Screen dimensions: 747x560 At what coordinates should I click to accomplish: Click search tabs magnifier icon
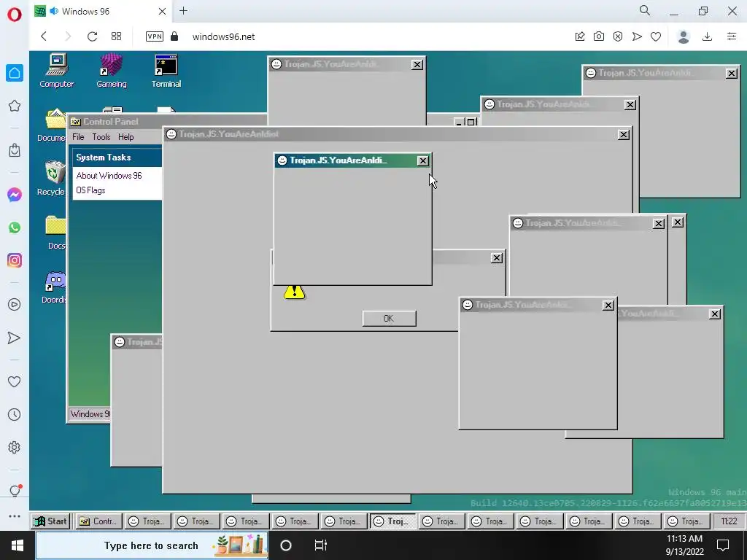pos(645,10)
